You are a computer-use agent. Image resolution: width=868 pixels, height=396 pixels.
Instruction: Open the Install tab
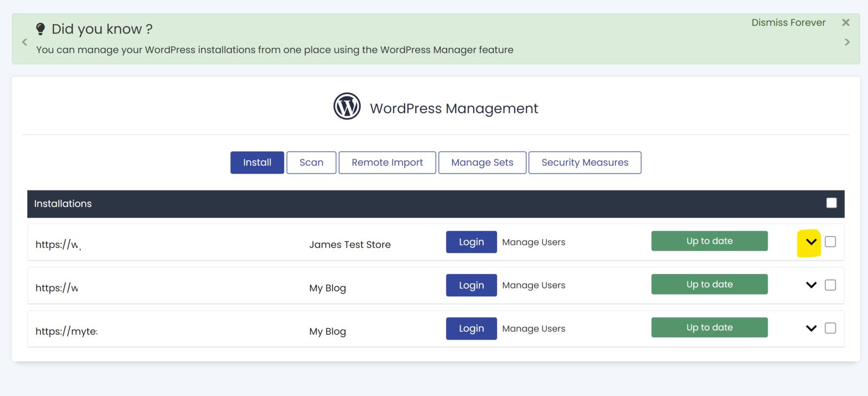[x=257, y=163]
